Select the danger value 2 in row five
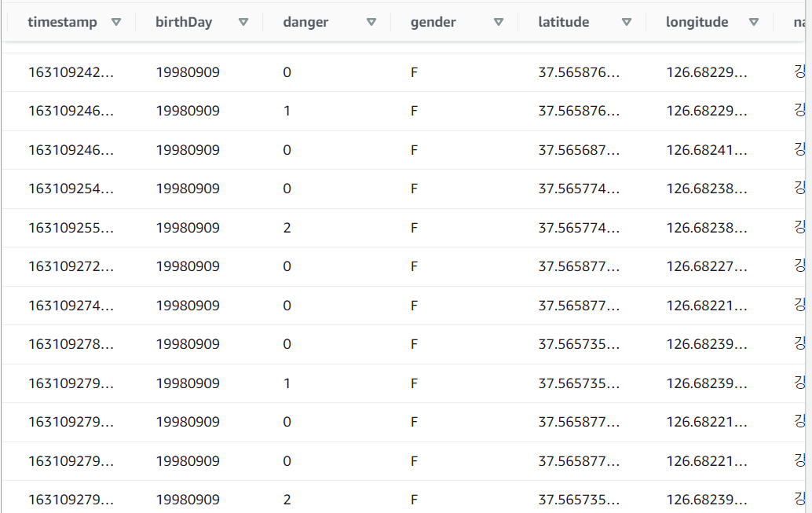Screen dimensions: 812x513 (x=287, y=227)
